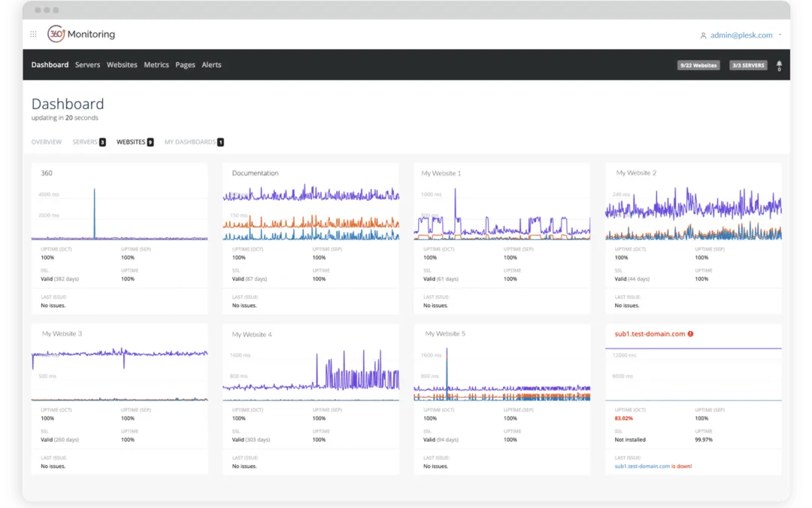Open the Servers navigation item
The width and height of the screenshot is (812, 508).
[87, 65]
